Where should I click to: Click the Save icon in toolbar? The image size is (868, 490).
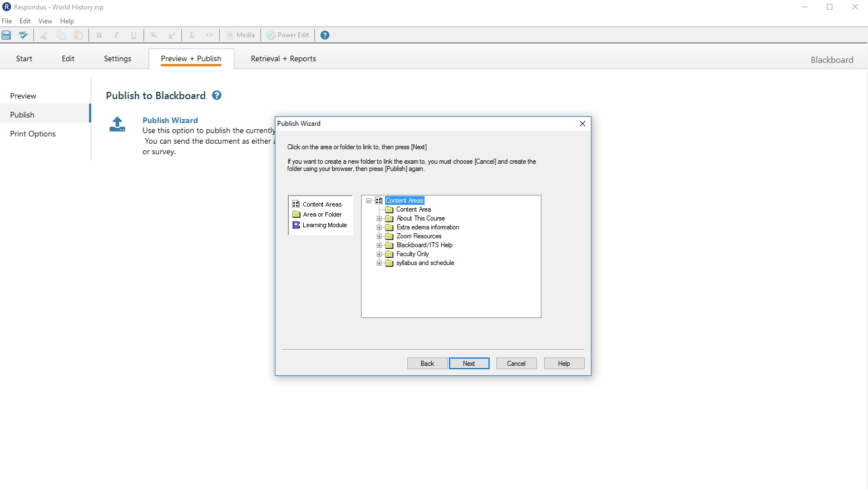pos(7,35)
